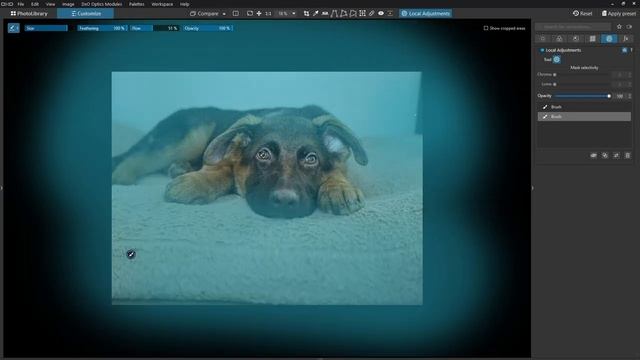Toggle active corrections only switch
Viewport: 640px width, 360px height.
[629, 27]
